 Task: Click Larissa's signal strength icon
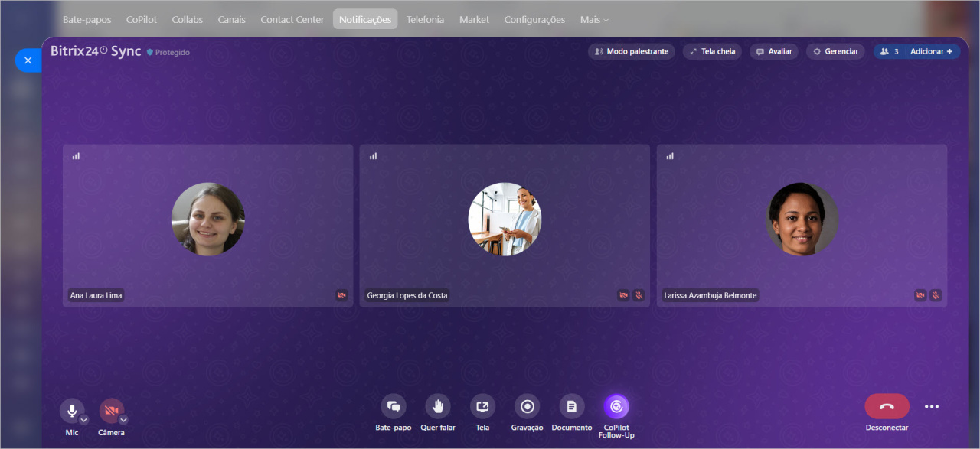(670, 156)
